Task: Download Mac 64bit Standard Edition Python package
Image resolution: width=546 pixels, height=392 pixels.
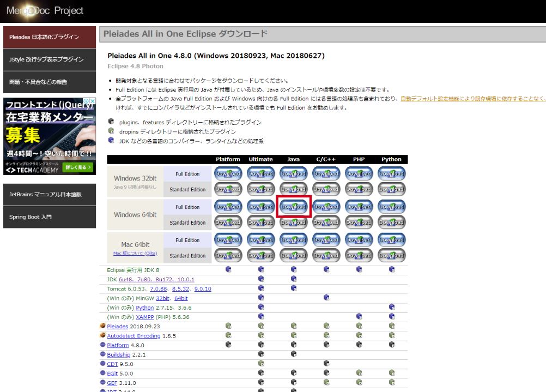Action: click(x=391, y=255)
